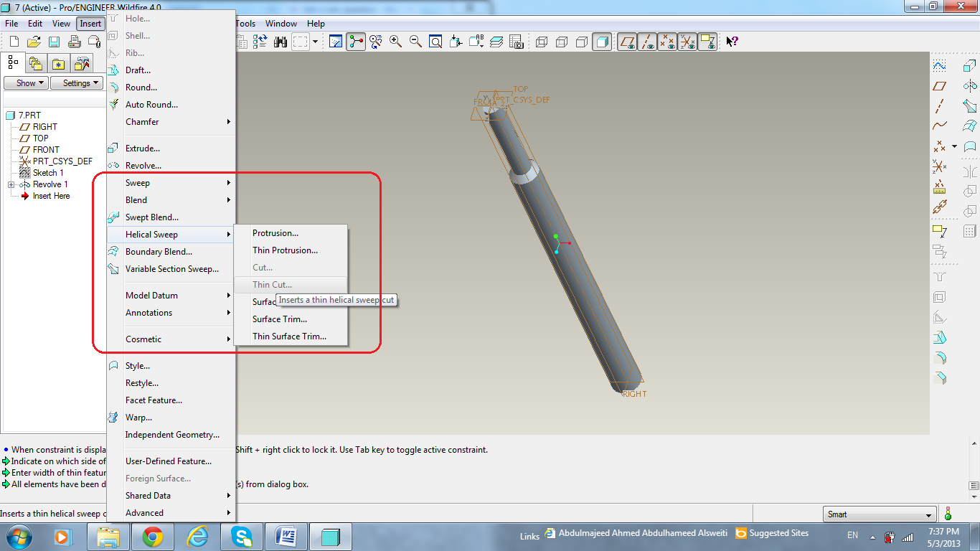Click the binoculars Find icon

click(281, 42)
